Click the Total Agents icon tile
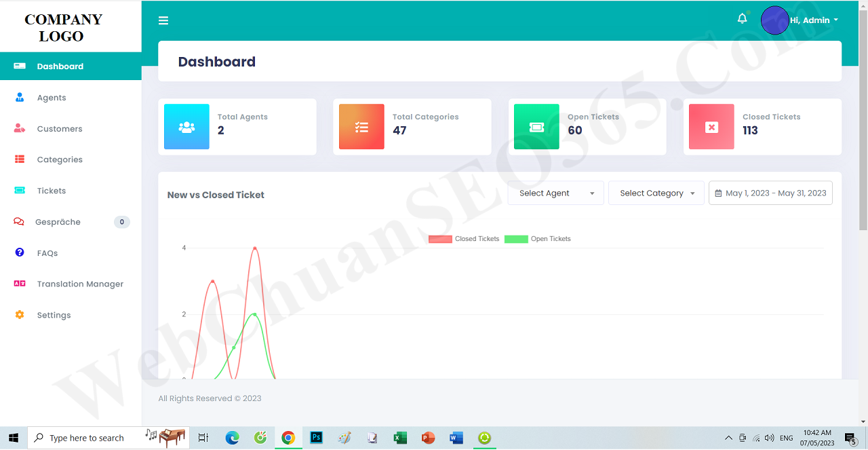868x450 pixels. click(186, 127)
